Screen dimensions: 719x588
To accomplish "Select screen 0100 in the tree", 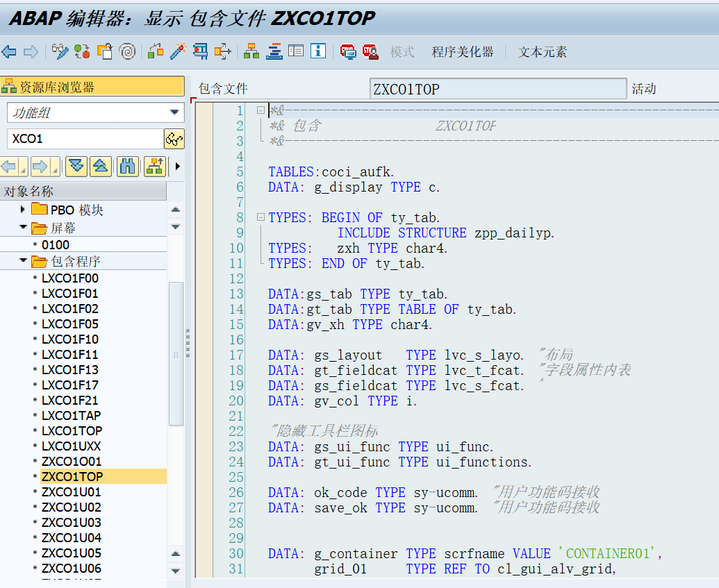I will click(56, 245).
